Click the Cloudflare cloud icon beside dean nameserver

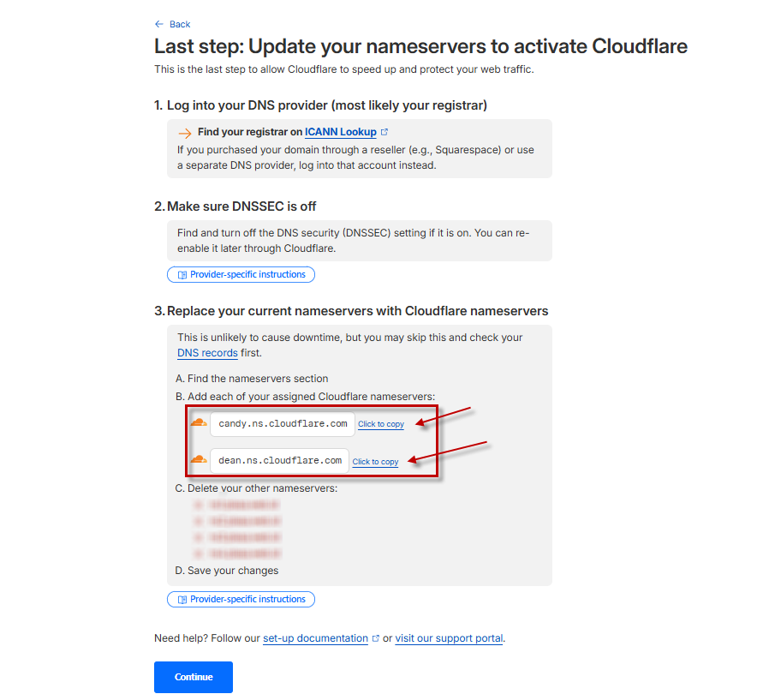tap(198, 460)
